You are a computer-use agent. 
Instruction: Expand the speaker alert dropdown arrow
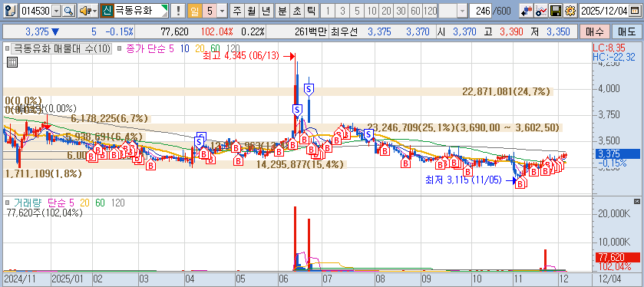pos(94,11)
